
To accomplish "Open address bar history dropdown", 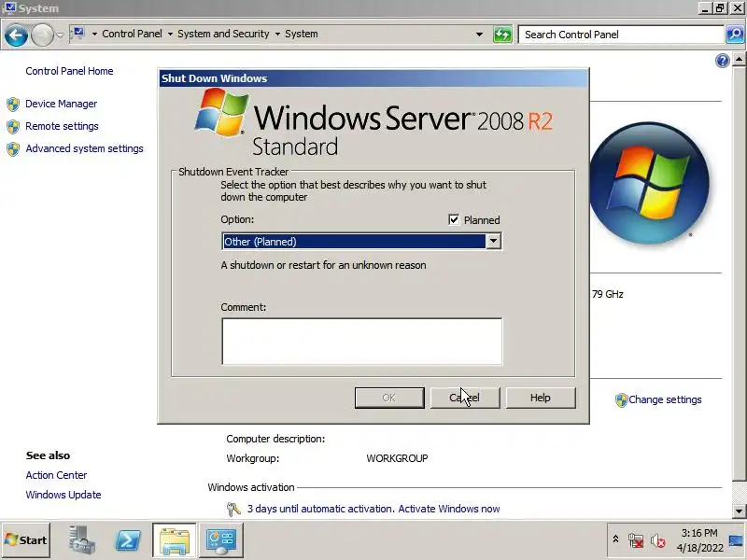I will 479,35.
